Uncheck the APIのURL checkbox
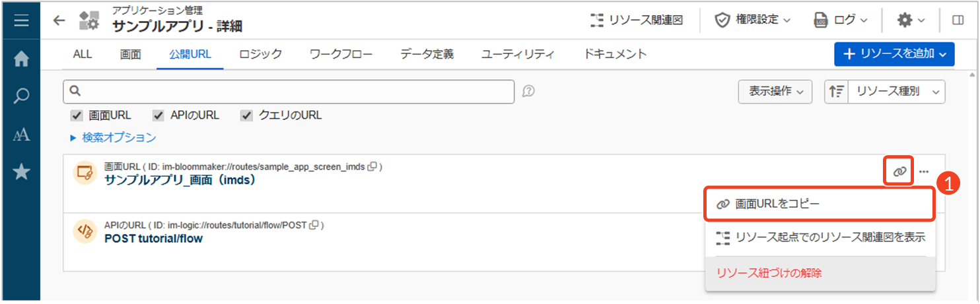Image resolution: width=980 pixels, height=304 pixels. 158,115
